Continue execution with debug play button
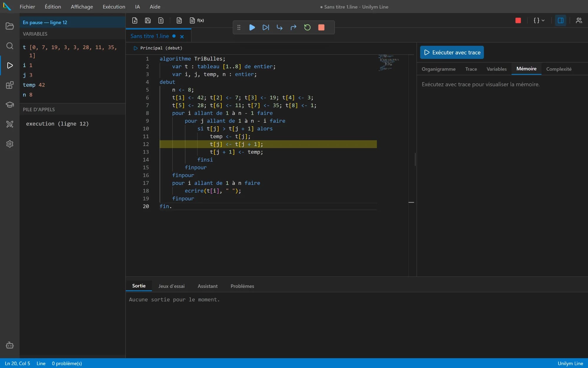588x368 pixels. [x=252, y=27]
